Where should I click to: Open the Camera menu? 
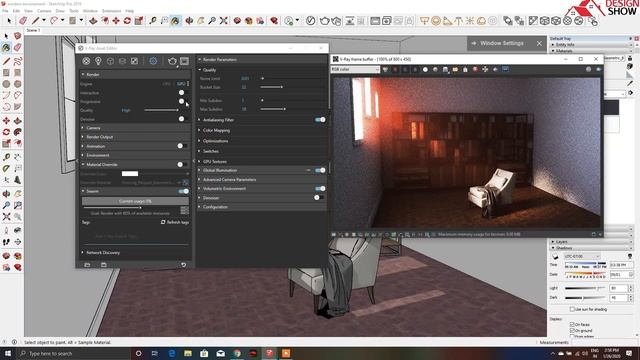tap(44, 11)
